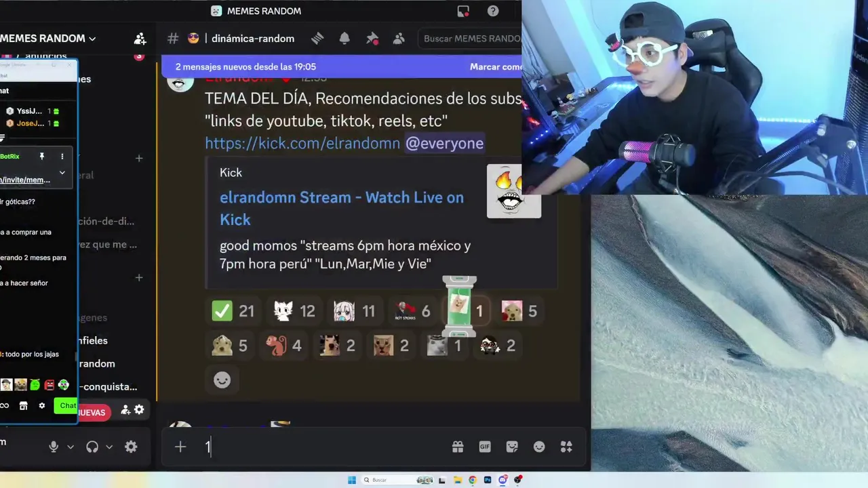Select the channel ending in 'nfieles'
This screenshot has height=488, width=868.
coord(94,340)
